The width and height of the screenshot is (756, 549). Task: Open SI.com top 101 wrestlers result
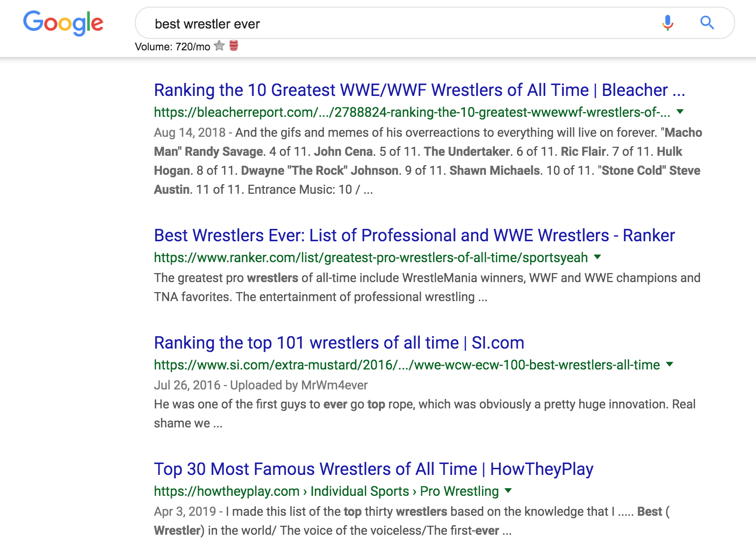(x=339, y=342)
